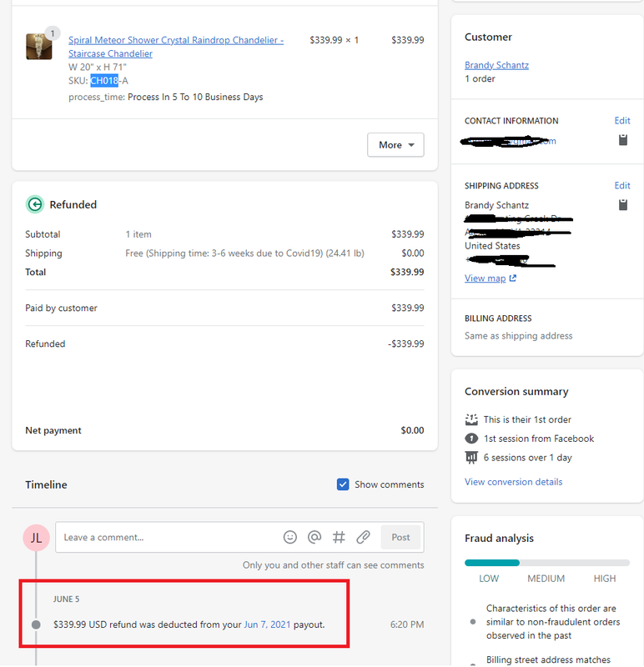Click the Net payment $0.00 value
The width and height of the screenshot is (644, 667).
coord(412,430)
